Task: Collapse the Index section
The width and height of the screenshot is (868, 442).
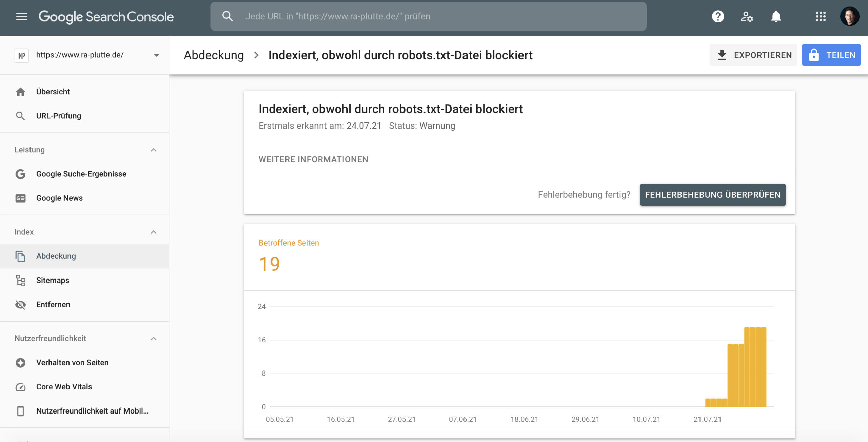Action: (x=154, y=232)
